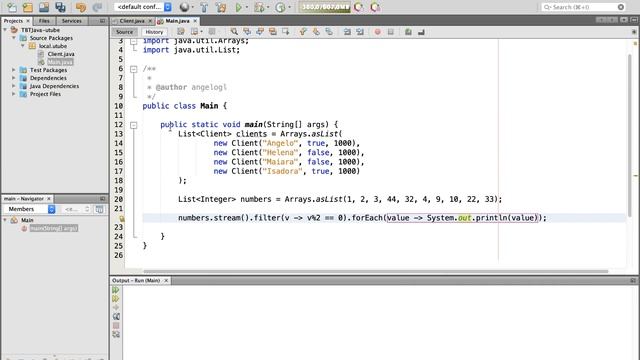
Task: Select the Main.java editor tab
Action: pos(178,21)
